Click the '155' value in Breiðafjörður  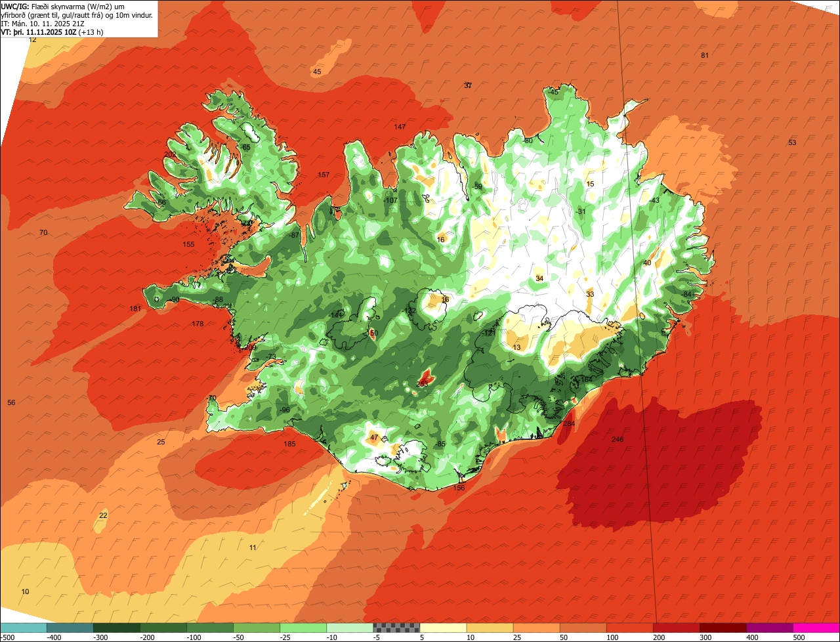tap(189, 244)
